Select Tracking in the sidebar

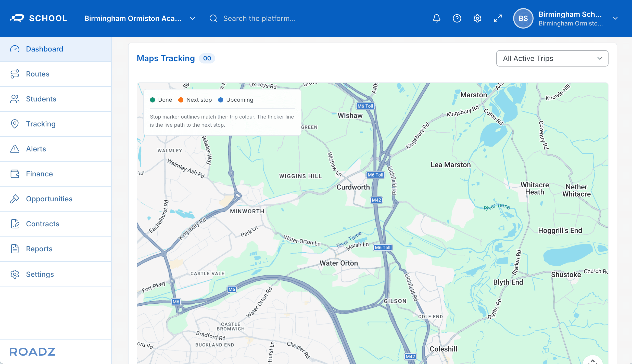pyautogui.click(x=56, y=124)
